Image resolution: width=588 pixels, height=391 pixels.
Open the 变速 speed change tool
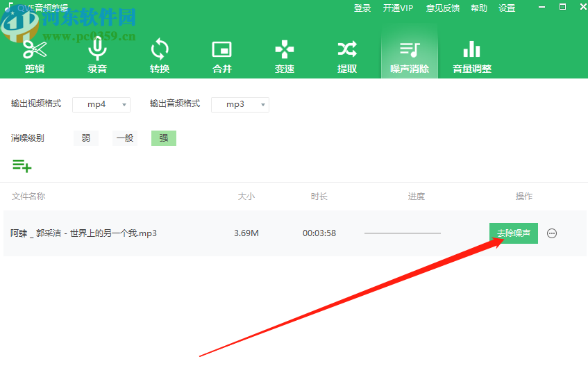click(285, 56)
